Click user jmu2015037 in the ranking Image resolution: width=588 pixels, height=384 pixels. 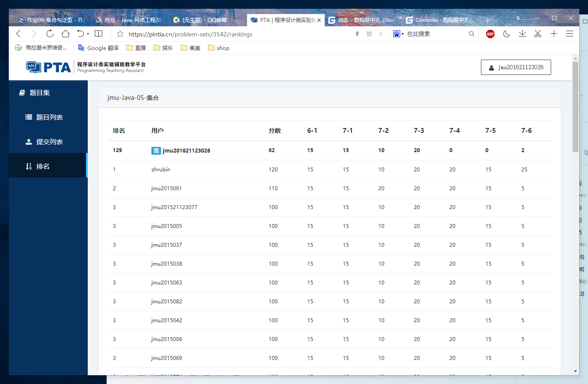[x=166, y=245]
